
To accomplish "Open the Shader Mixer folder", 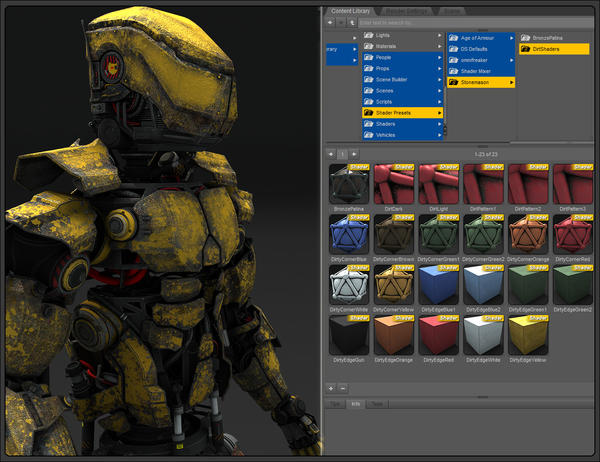I will [x=481, y=71].
